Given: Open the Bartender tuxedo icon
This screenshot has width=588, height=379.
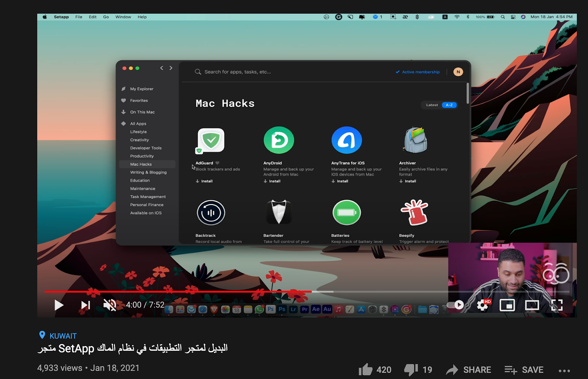Looking at the screenshot, I should (x=279, y=212).
